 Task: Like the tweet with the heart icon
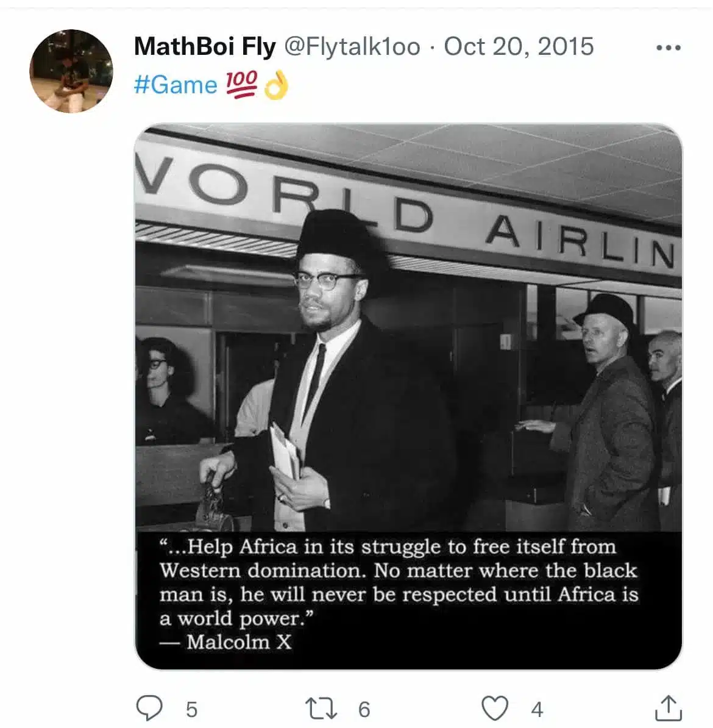coord(495,708)
